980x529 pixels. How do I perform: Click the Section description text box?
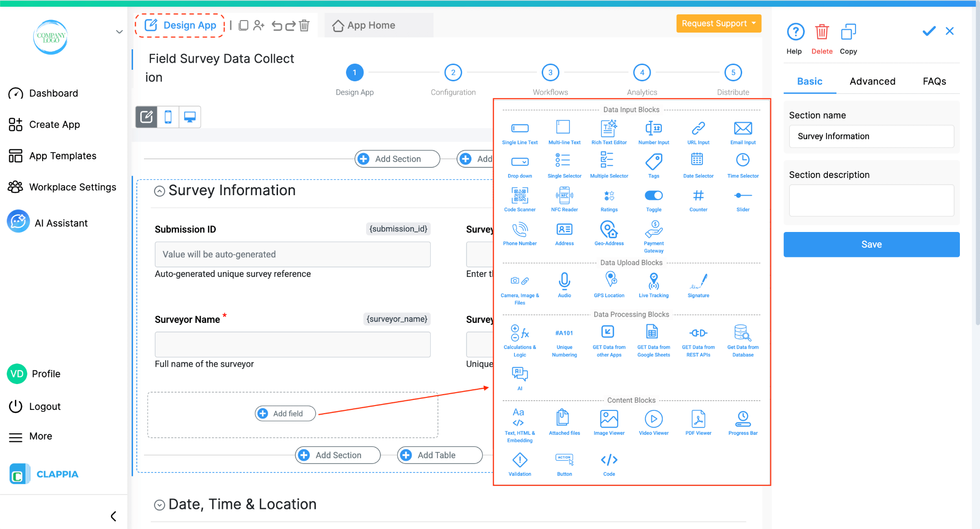[x=871, y=201]
